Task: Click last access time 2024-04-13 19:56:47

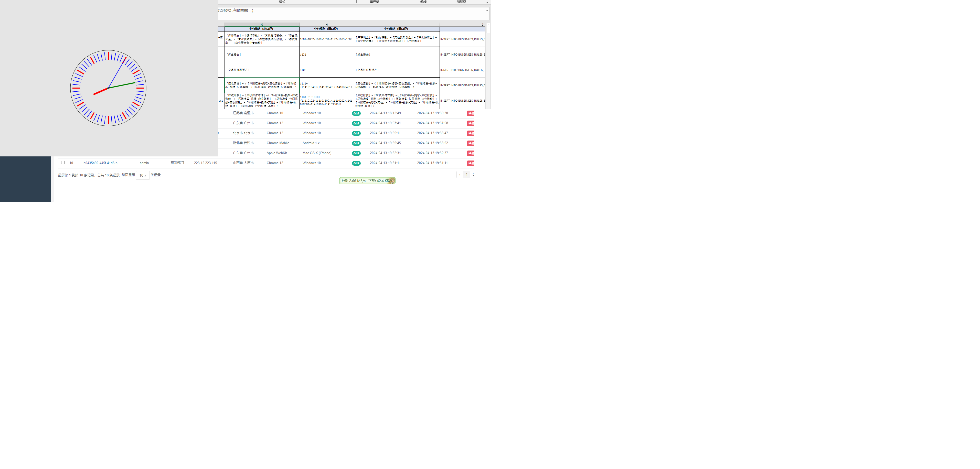Action: coord(433,133)
